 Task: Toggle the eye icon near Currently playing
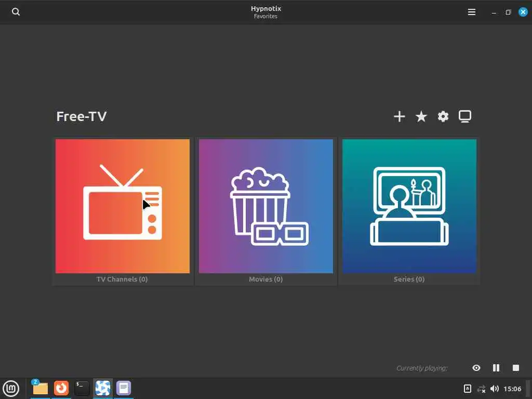click(476, 368)
